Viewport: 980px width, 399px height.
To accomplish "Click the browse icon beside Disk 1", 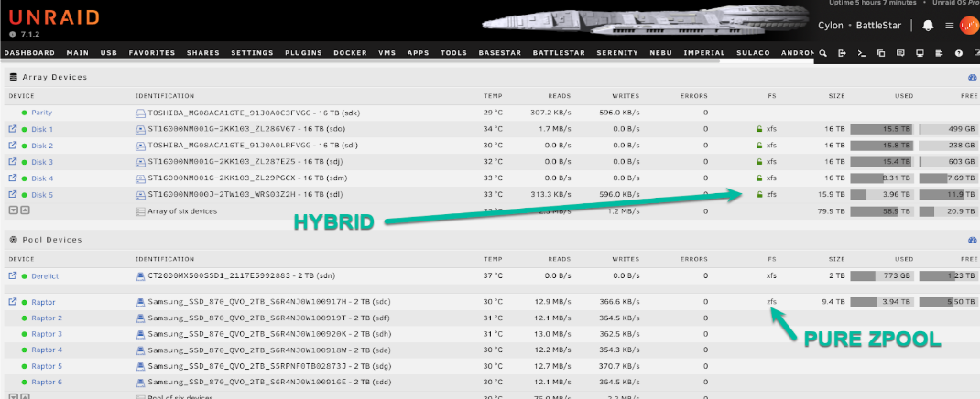I will pyautogui.click(x=13, y=129).
